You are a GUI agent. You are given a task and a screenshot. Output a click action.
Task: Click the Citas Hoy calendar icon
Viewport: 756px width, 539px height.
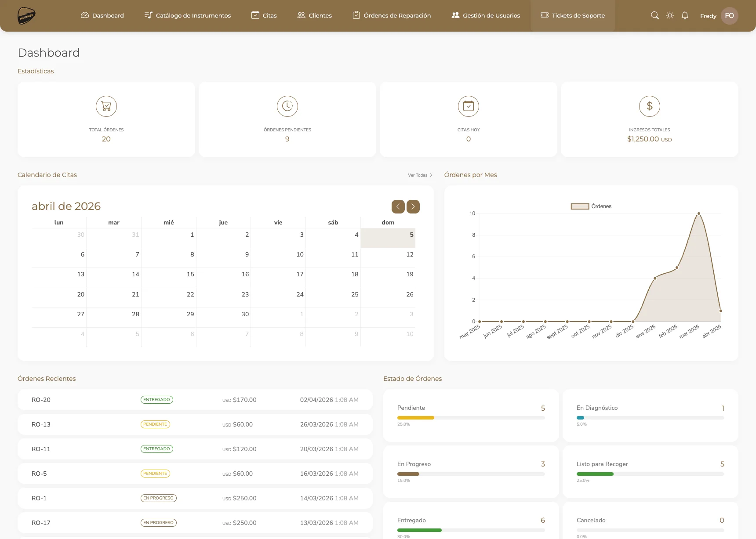(468, 106)
